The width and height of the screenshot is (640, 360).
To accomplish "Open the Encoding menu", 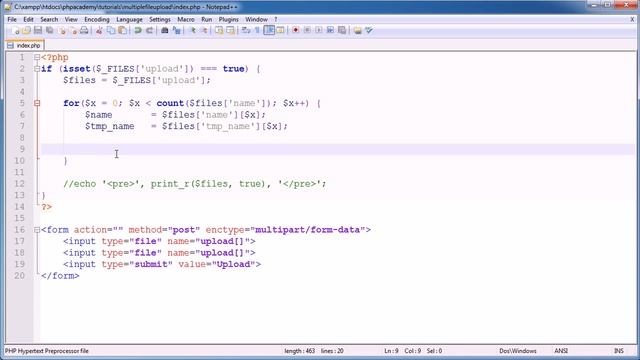I will tap(97, 19).
